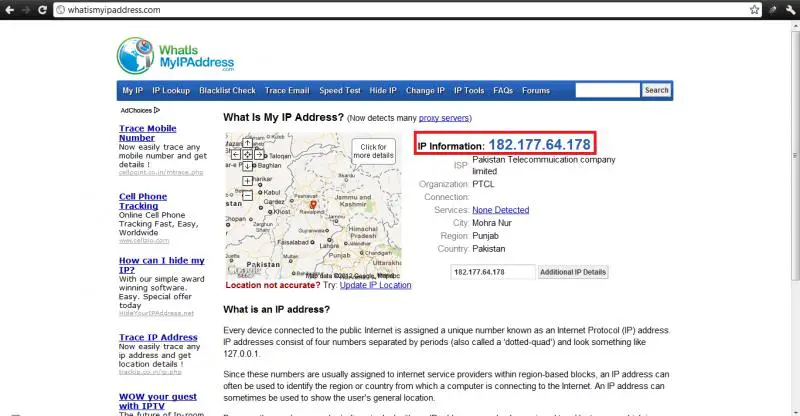Recenter the map with the center control

pos(247,154)
